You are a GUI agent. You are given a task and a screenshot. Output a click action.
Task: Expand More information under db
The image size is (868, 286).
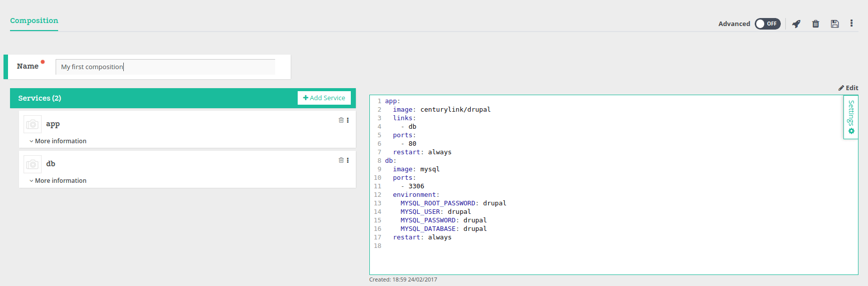click(x=58, y=181)
